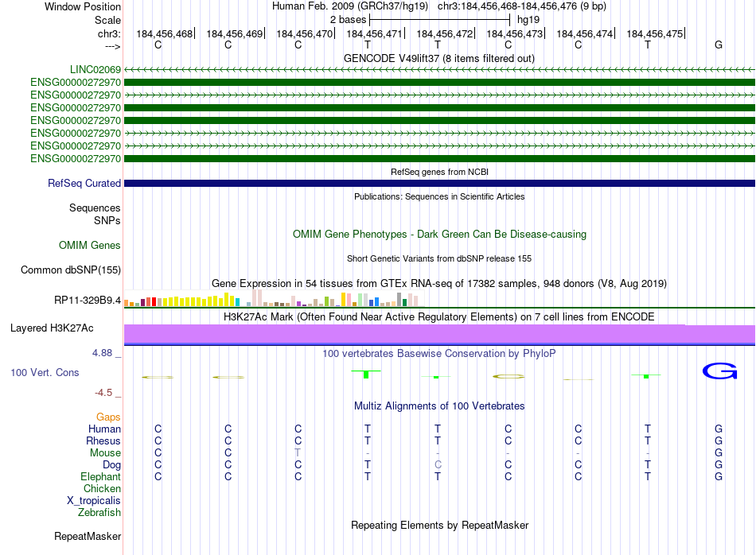Click the G base in the chr3 sequence row
The width and height of the screenshot is (756, 555).
(719, 45)
